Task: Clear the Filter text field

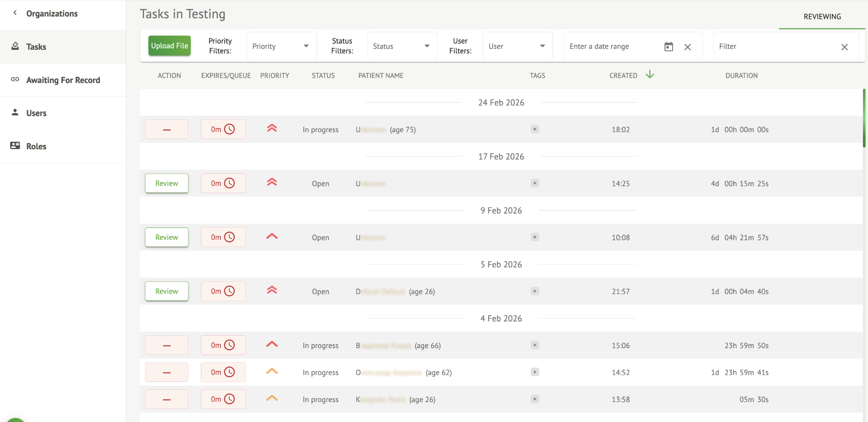Action: (844, 47)
